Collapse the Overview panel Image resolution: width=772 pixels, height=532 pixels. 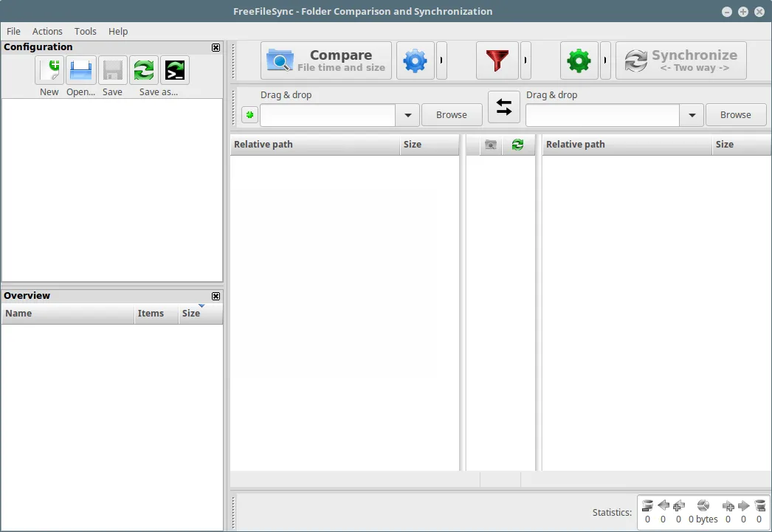(216, 296)
